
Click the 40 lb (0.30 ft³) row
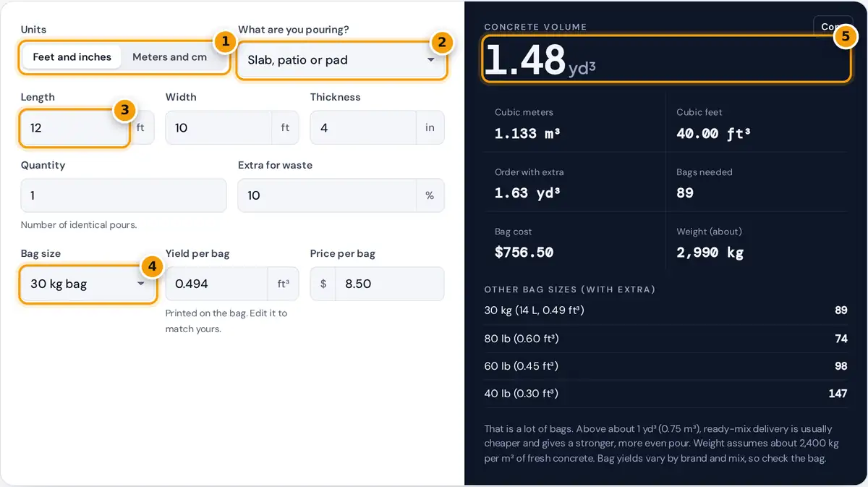[665, 394]
